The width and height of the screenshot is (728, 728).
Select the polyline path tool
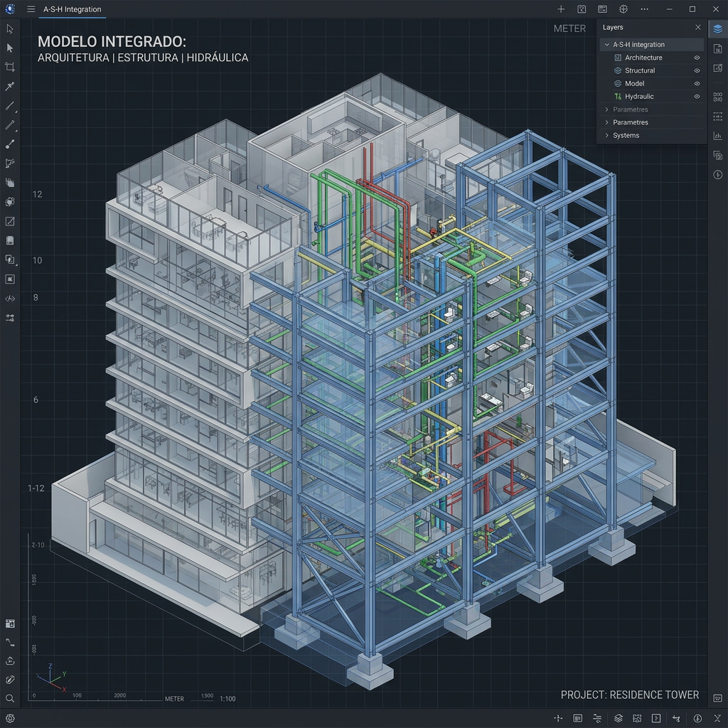[x=10, y=163]
